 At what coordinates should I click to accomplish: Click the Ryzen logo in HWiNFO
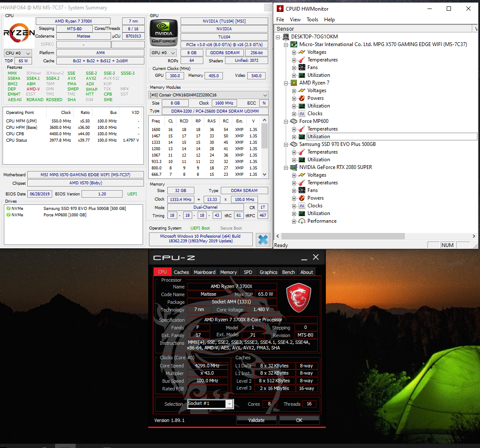19,33
